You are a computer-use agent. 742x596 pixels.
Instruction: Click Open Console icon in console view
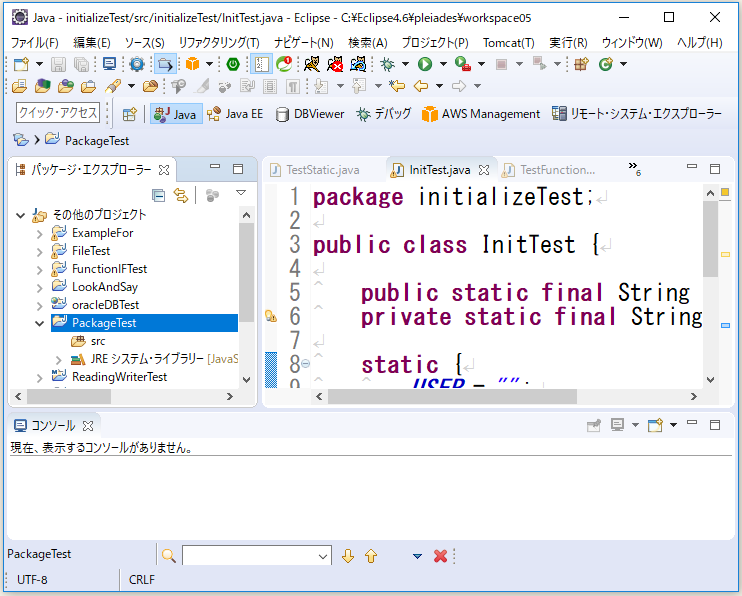pyautogui.click(x=655, y=425)
